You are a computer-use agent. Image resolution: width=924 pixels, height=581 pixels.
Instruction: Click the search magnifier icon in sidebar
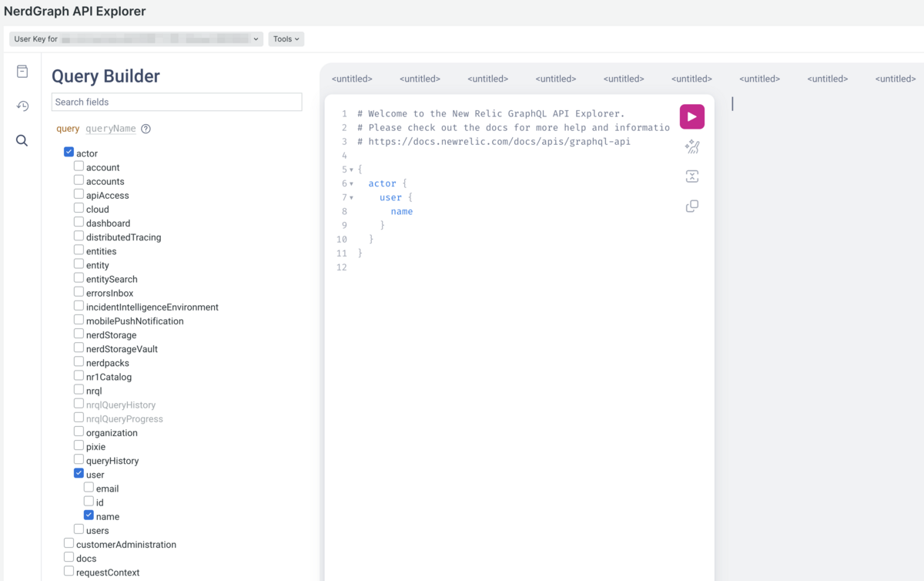(x=22, y=140)
